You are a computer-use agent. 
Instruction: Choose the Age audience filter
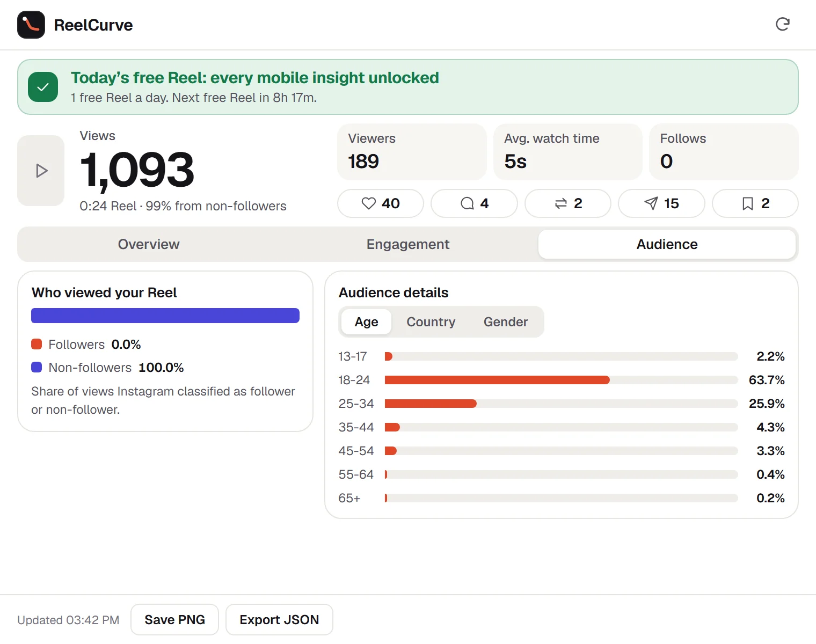tap(367, 322)
